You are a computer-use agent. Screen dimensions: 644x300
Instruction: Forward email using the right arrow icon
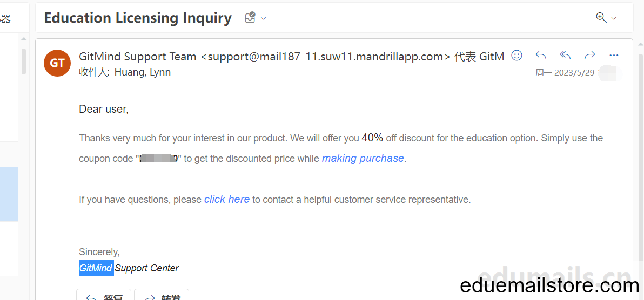pos(590,56)
